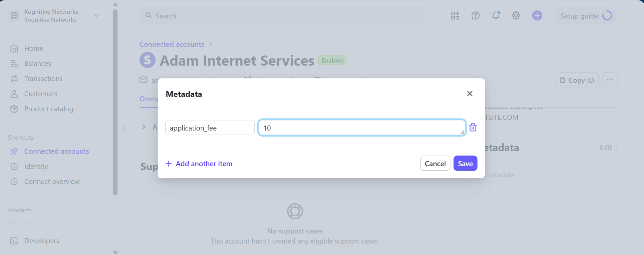644x255 pixels.
Task: Open the notifications bell
Action: pos(496,15)
